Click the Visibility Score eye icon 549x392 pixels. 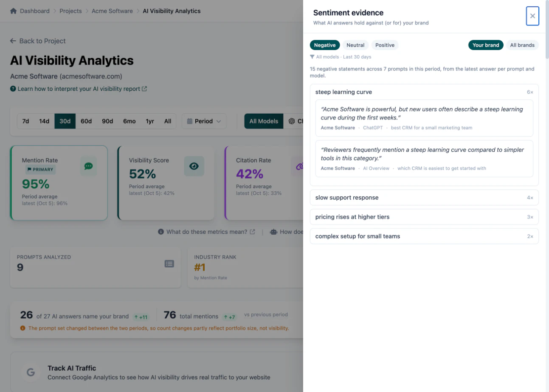pyautogui.click(x=194, y=166)
